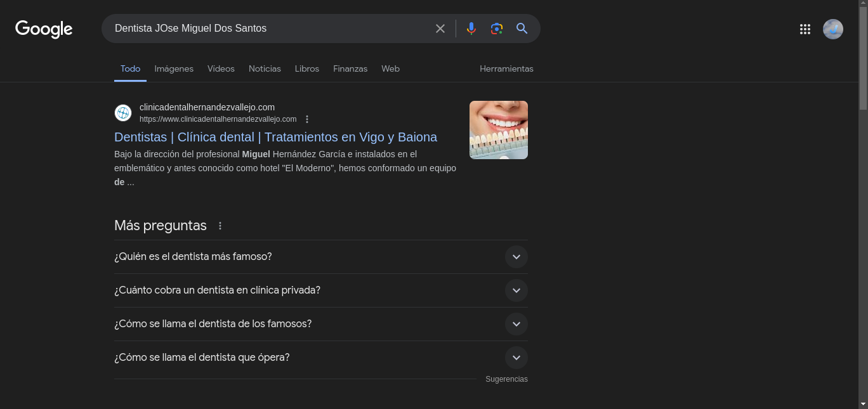The image size is (868, 409).
Task: Open the three-dot menu beside result URL
Action: point(307,119)
